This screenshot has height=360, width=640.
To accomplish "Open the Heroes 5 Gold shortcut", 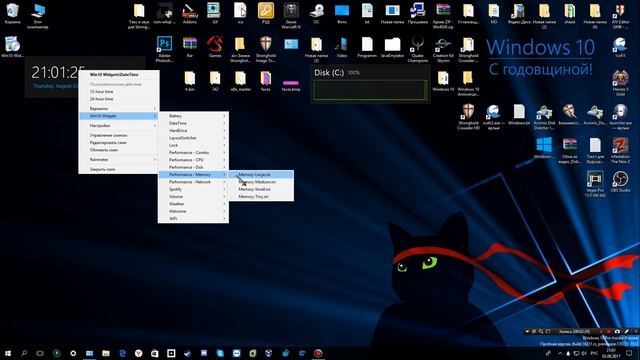I will click(620, 83).
